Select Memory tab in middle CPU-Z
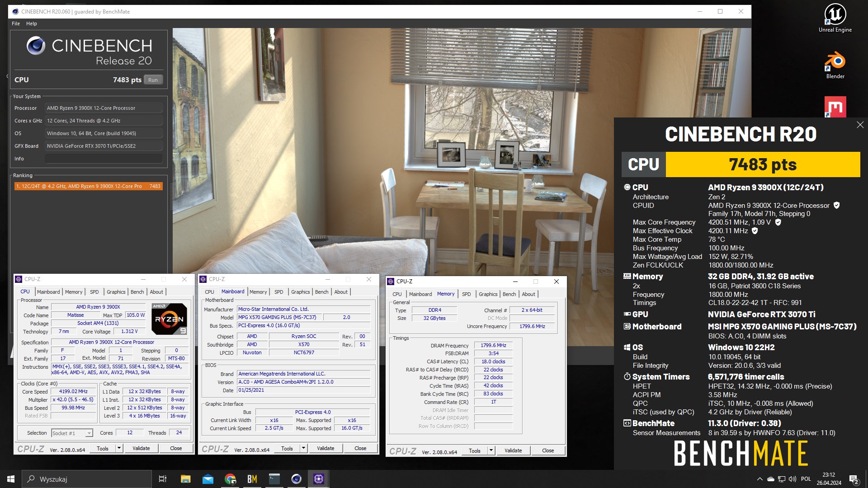The image size is (868, 488). tap(258, 292)
